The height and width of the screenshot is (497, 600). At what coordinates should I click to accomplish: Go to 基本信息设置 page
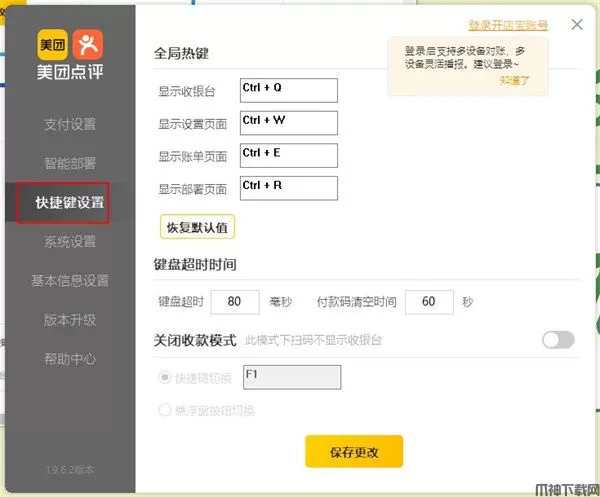click(x=70, y=280)
